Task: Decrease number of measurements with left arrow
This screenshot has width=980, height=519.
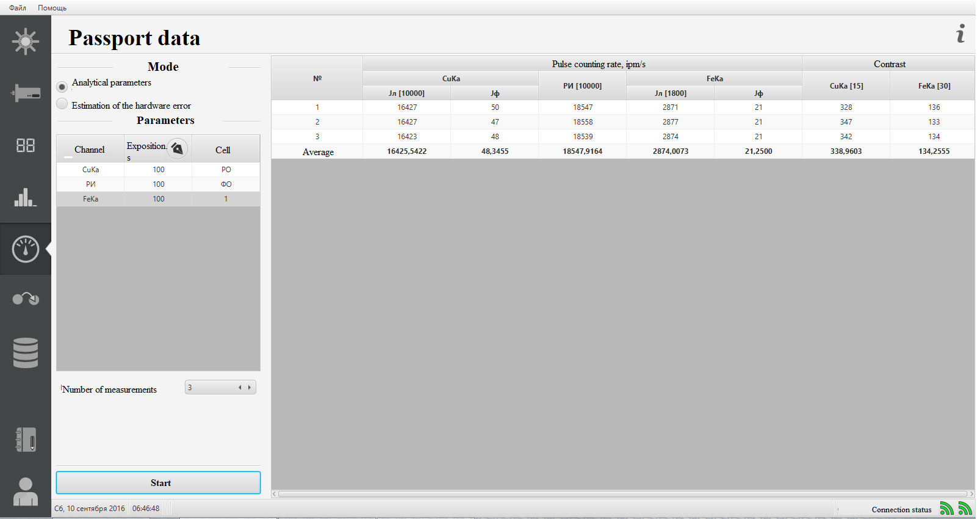Action: tap(240, 388)
